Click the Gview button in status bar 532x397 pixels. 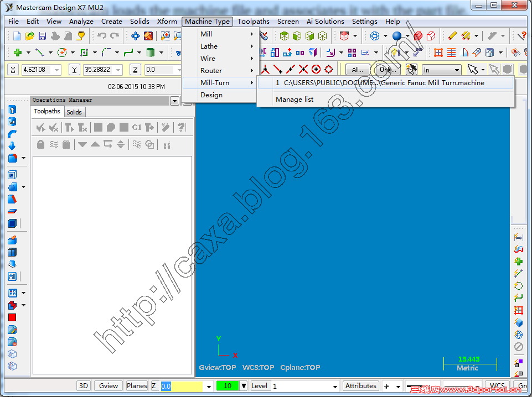[109, 386]
